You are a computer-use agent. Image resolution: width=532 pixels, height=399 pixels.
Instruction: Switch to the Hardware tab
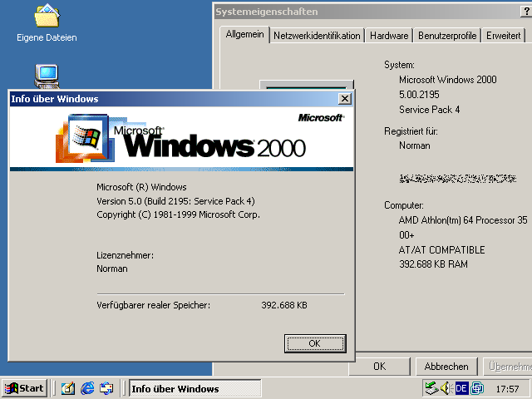coord(389,36)
